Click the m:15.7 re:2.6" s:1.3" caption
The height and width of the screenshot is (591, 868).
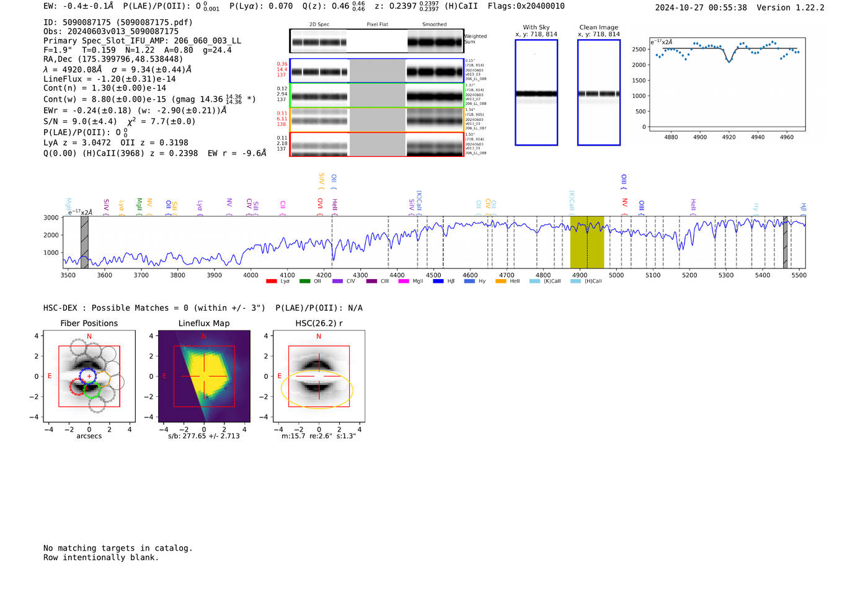319,436
